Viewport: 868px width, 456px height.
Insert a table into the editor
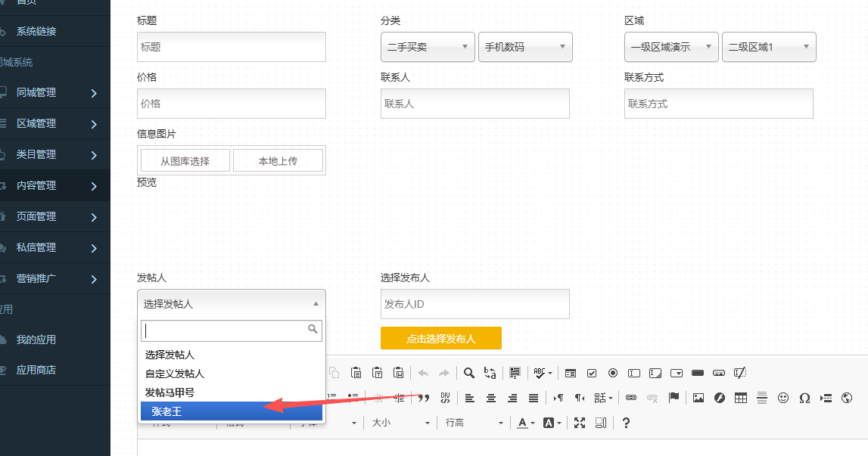tap(741, 398)
